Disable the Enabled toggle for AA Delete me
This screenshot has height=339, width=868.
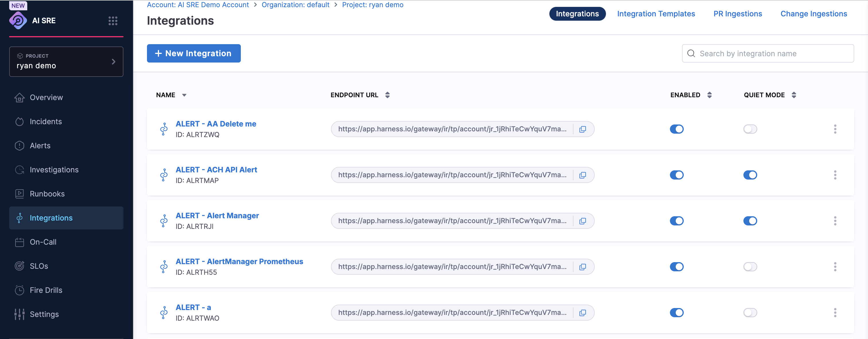click(x=677, y=129)
